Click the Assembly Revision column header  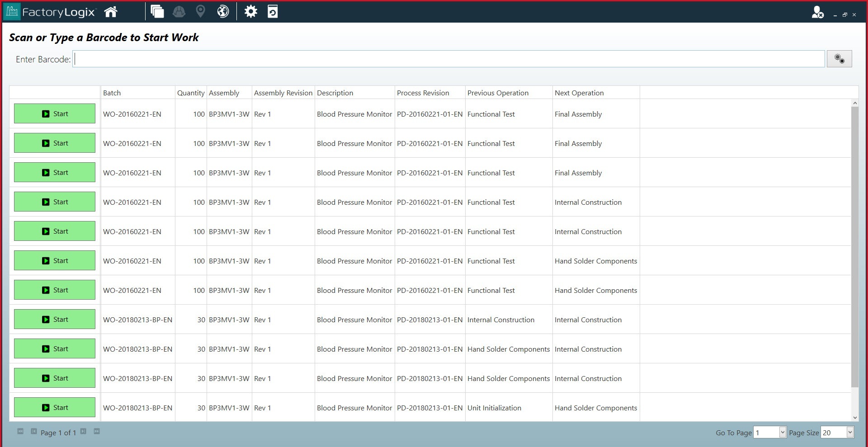[283, 93]
